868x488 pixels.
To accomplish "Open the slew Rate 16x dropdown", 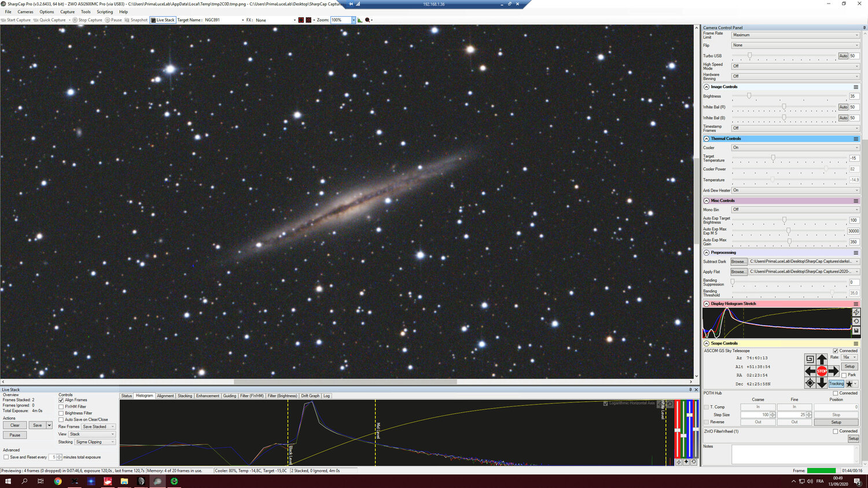I will [849, 357].
